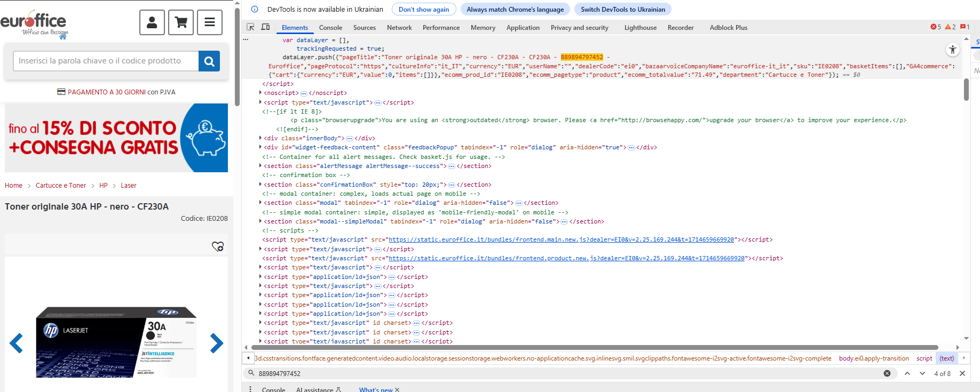Image resolution: width=980 pixels, height=392 pixels.
Task: Open the HP breadcrumb link
Action: click(x=104, y=186)
